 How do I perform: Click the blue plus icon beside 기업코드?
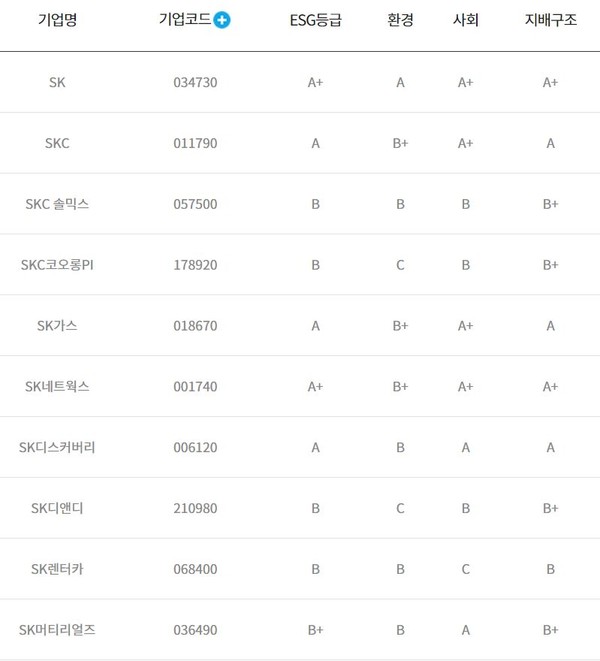222,20
